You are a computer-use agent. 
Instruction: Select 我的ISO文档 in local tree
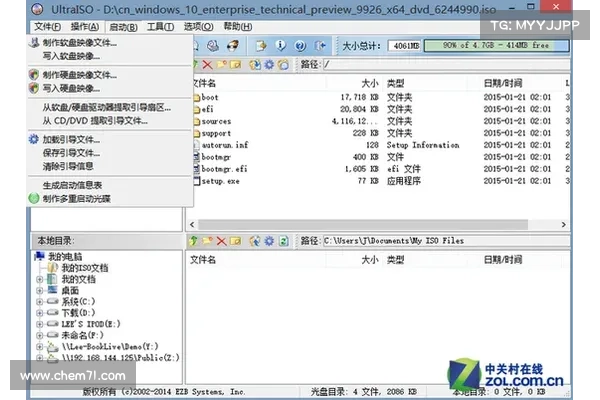[x=85, y=268]
